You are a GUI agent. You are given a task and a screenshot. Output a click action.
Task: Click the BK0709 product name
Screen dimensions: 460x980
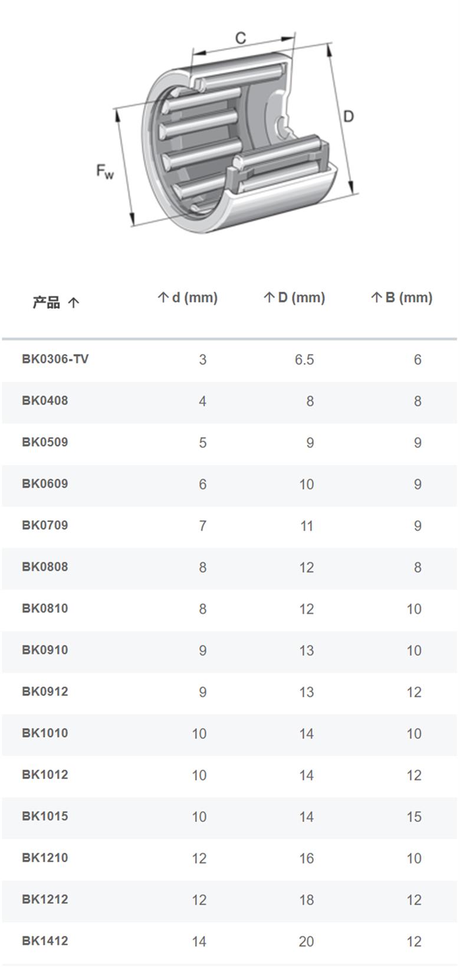pos(45,525)
